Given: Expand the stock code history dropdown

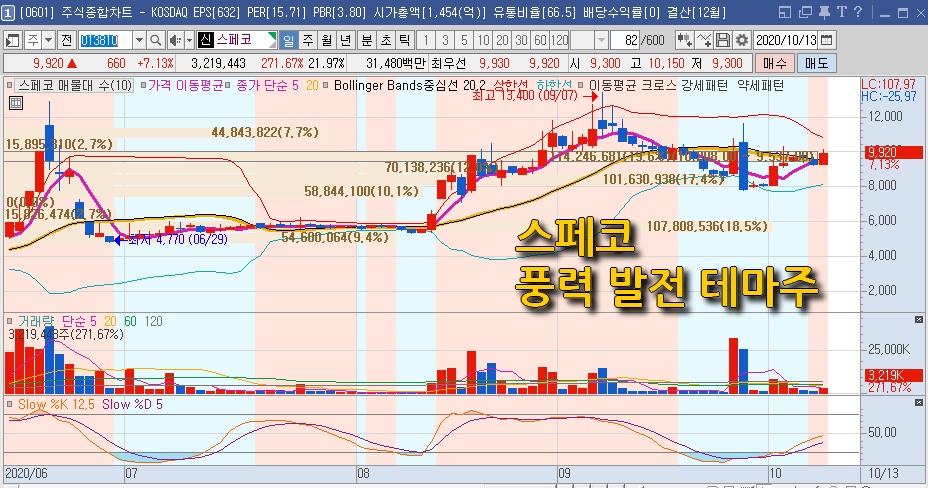Looking at the screenshot, I should pyautogui.click(x=139, y=40).
